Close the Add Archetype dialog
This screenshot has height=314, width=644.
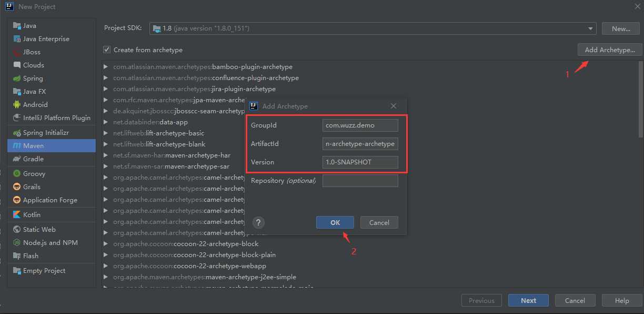(x=394, y=106)
